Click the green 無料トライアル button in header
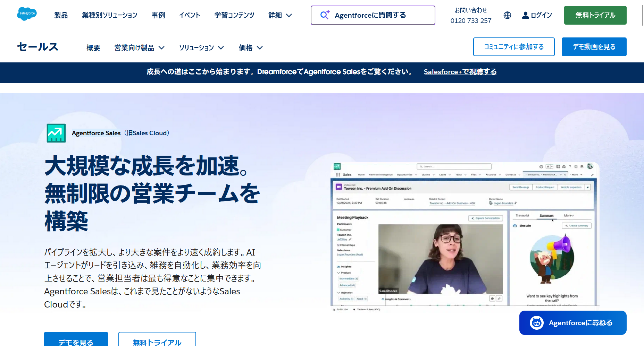Image resolution: width=644 pixels, height=346 pixels. pyautogui.click(x=595, y=15)
